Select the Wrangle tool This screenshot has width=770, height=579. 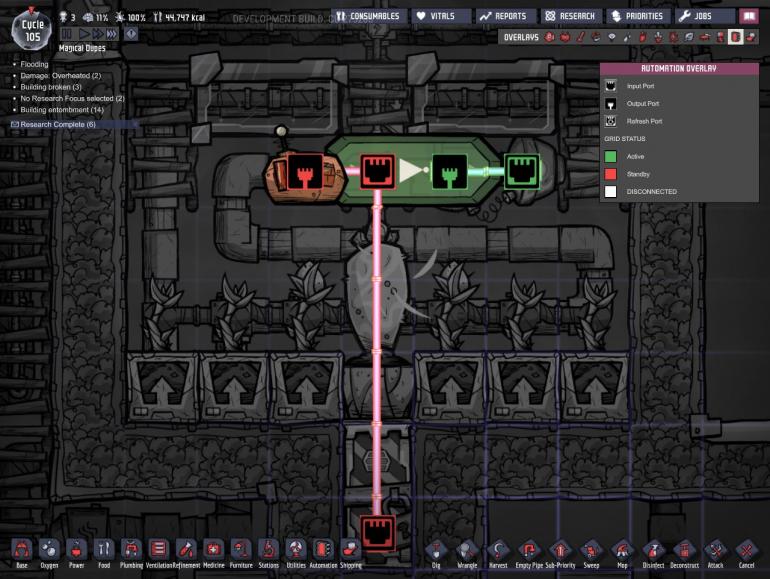467,554
